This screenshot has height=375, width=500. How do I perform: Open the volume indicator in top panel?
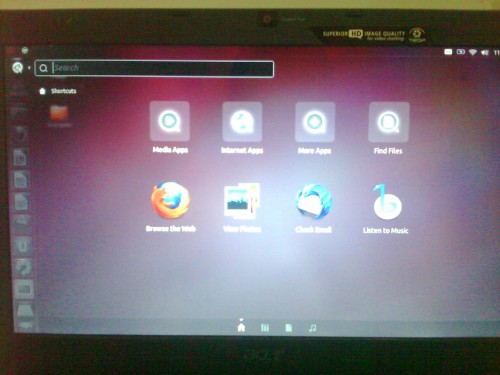click(485, 52)
